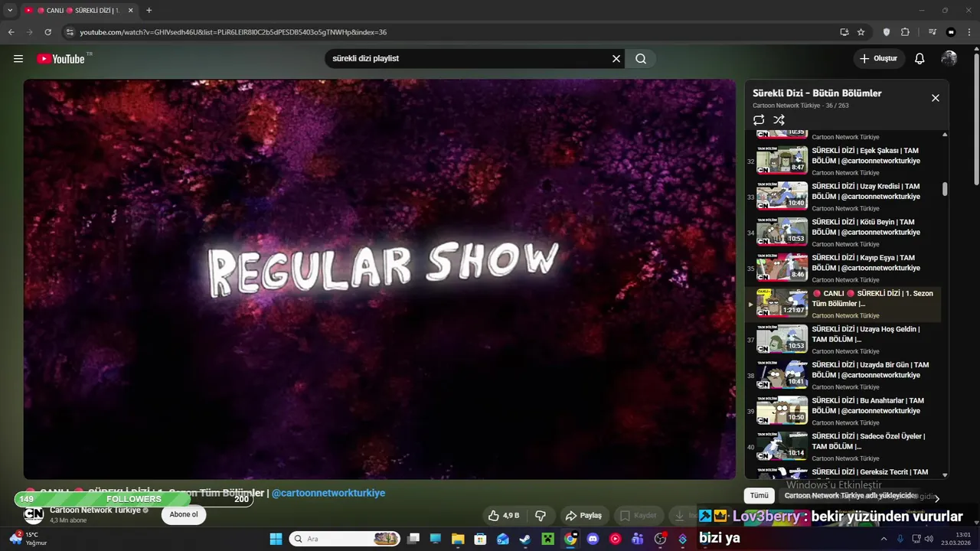Screen dimensions: 980x551
Task: Clear the search text with the X
Action: click(x=616, y=58)
